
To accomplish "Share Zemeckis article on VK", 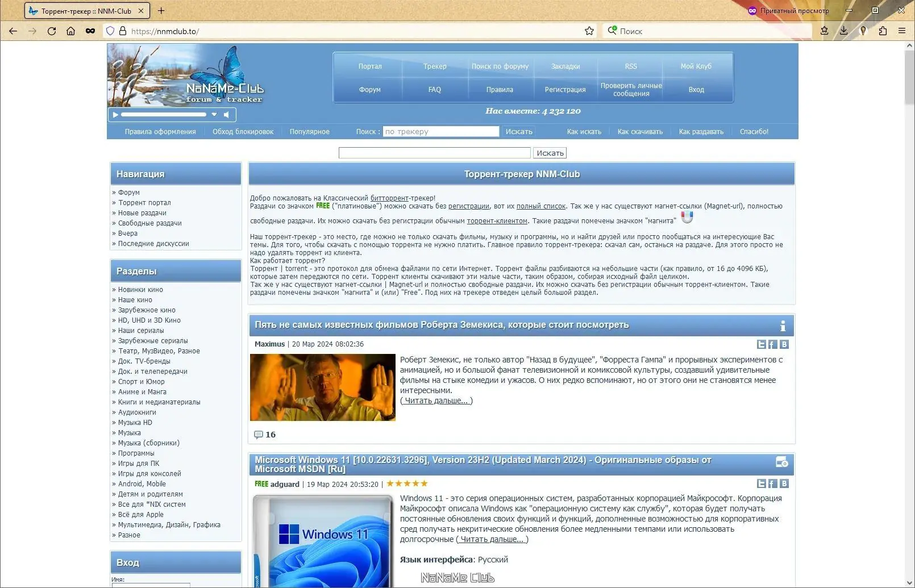I will click(784, 344).
